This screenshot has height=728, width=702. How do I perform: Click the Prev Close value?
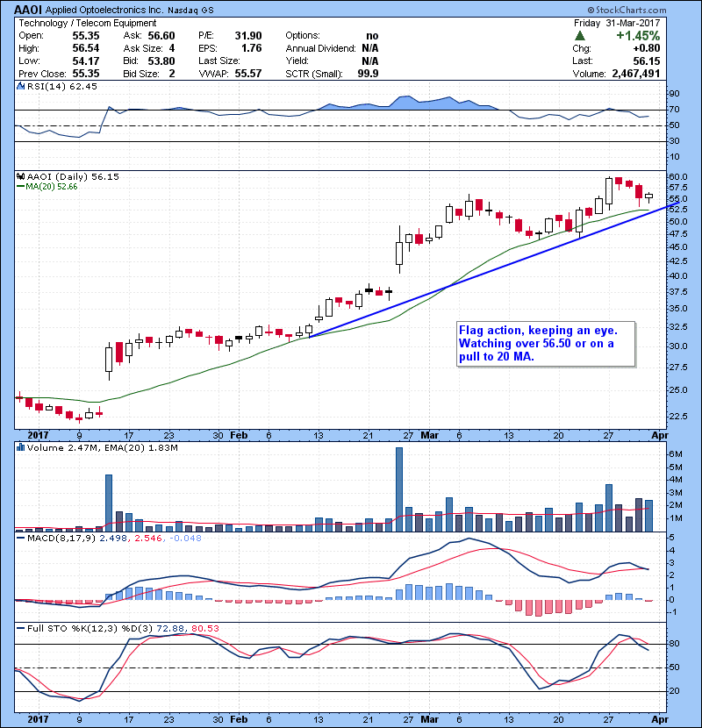(x=86, y=74)
